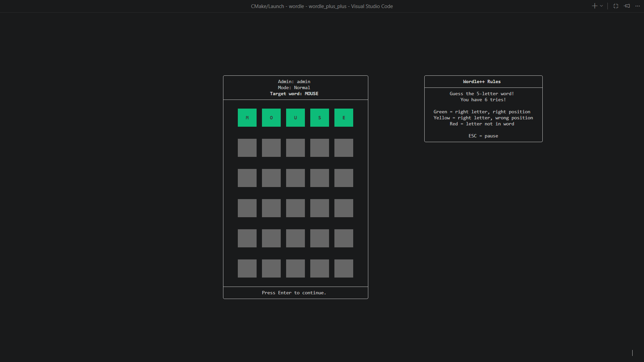The height and width of the screenshot is (362, 644).
Task: Click the New Terminal plus icon
Action: point(594,6)
